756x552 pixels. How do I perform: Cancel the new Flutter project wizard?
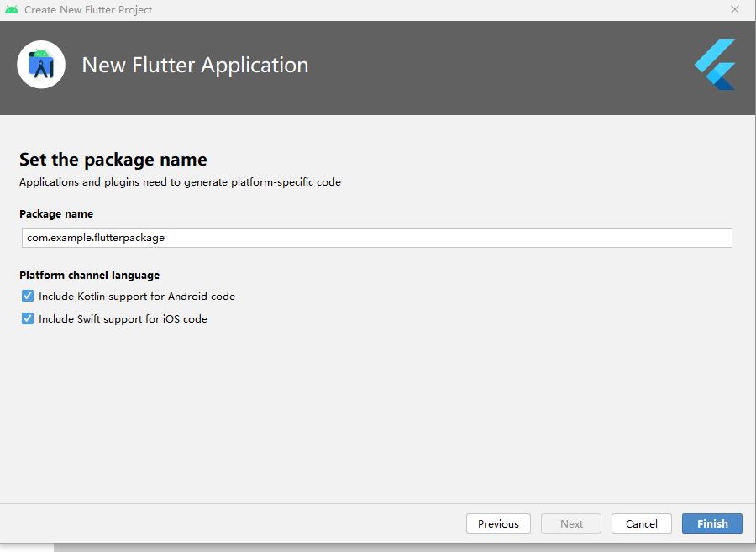point(641,523)
